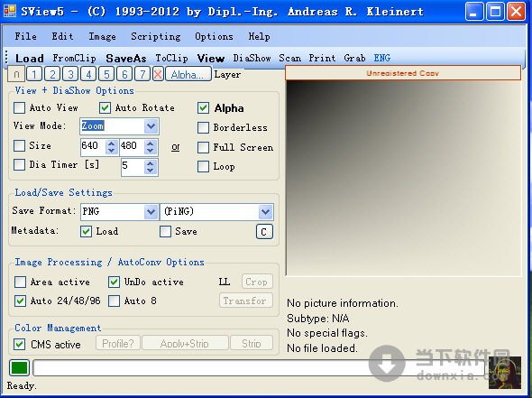Toggle UnDo active checkbox
This screenshot has width=532, height=398.
tap(114, 282)
